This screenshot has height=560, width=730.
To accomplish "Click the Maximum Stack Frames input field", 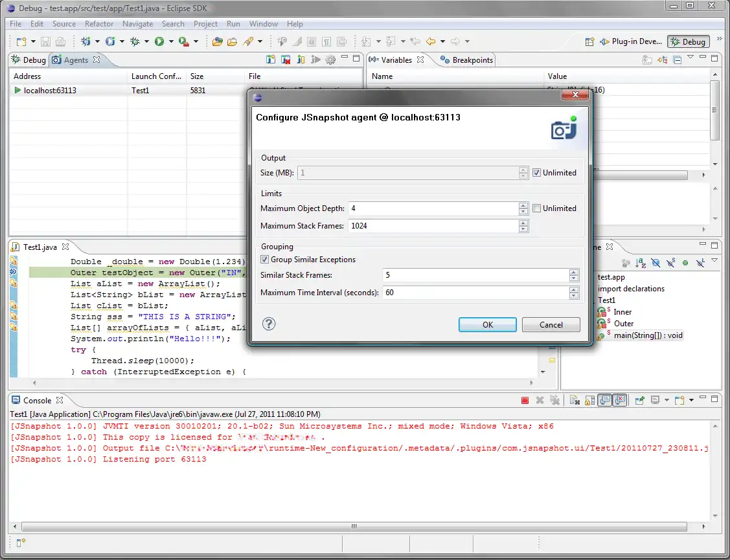I will (x=433, y=226).
